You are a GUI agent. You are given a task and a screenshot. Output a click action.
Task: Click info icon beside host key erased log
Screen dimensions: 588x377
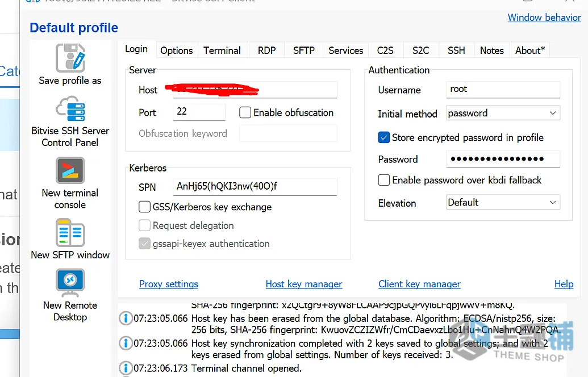coord(126,319)
